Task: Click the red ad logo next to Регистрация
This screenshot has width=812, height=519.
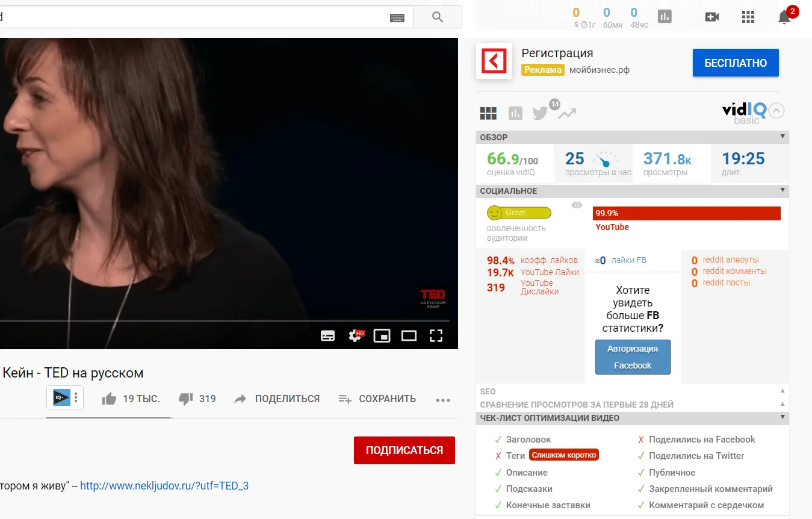Action: point(494,61)
